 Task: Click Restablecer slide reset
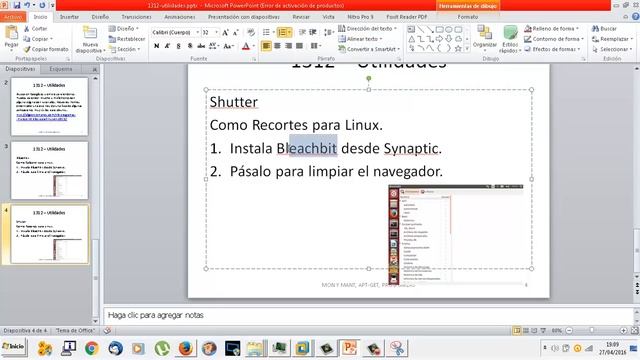point(127,39)
